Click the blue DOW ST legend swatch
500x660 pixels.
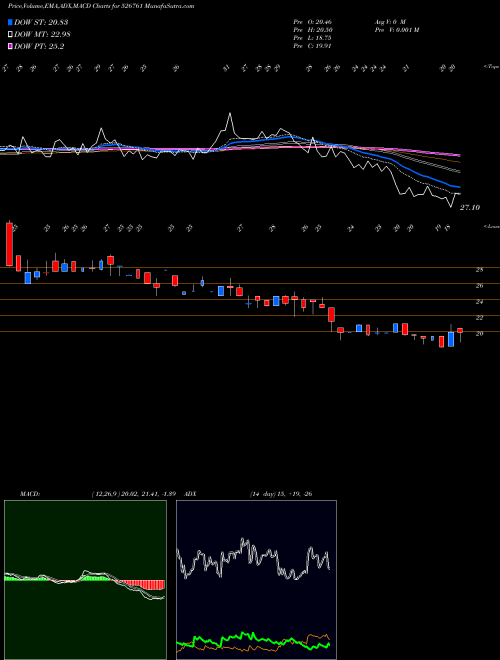click(x=10, y=22)
